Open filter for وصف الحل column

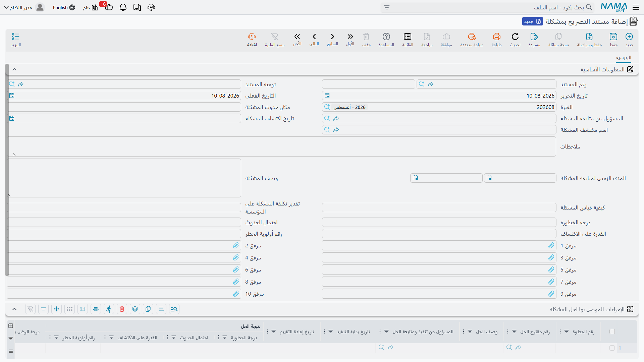coord(470,331)
